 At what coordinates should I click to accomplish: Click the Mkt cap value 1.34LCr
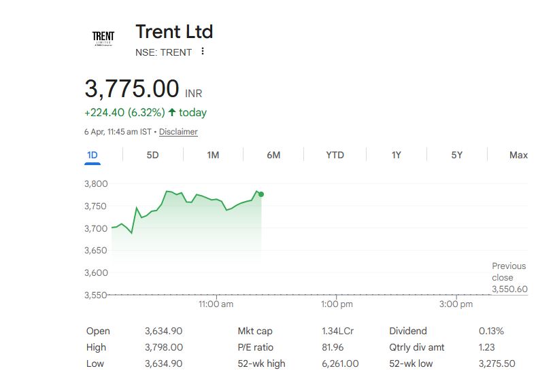(x=337, y=331)
